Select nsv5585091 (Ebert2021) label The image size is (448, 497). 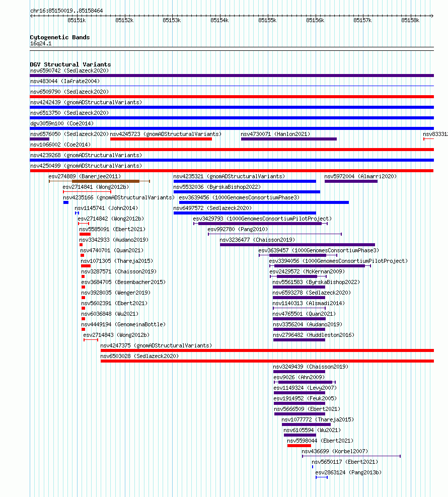click(x=112, y=229)
